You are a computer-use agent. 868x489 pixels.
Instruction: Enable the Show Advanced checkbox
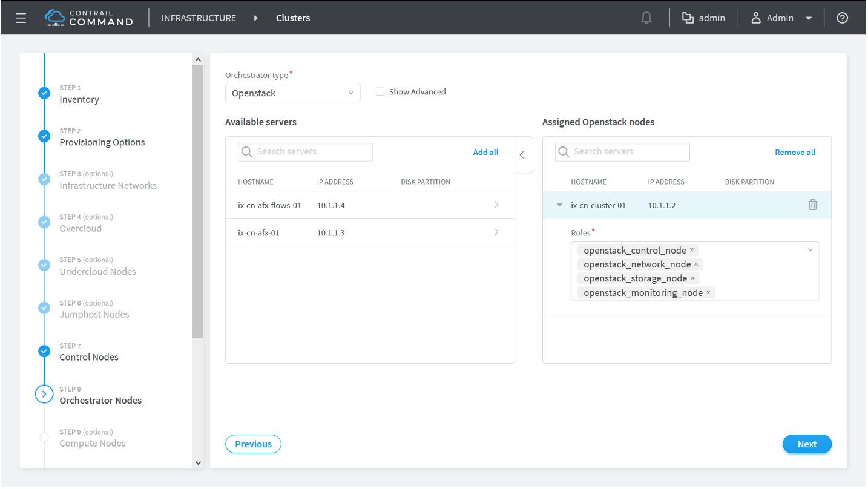[380, 92]
